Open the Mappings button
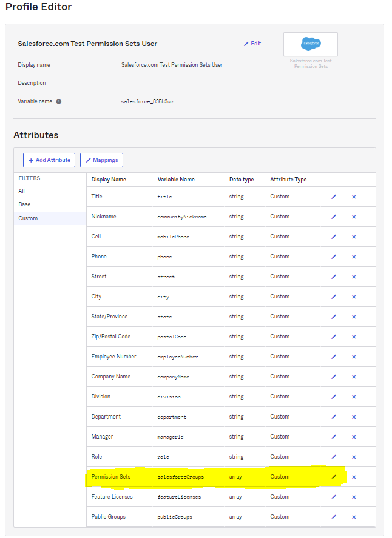 point(101,160)
